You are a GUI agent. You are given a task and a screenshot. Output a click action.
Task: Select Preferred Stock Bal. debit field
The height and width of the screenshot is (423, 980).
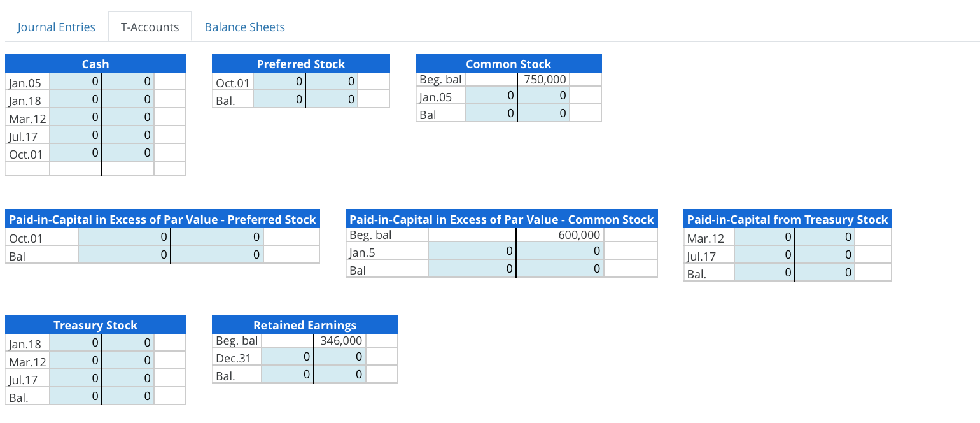point(279,99)
